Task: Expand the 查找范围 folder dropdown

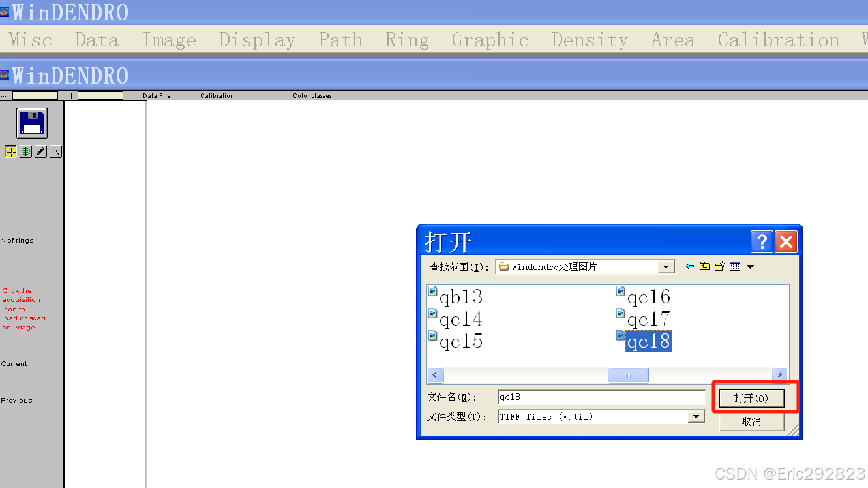Action: [667, 266]
